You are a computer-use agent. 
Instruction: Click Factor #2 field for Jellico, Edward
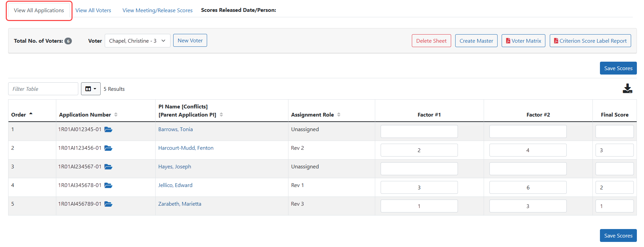click(528, 187)
